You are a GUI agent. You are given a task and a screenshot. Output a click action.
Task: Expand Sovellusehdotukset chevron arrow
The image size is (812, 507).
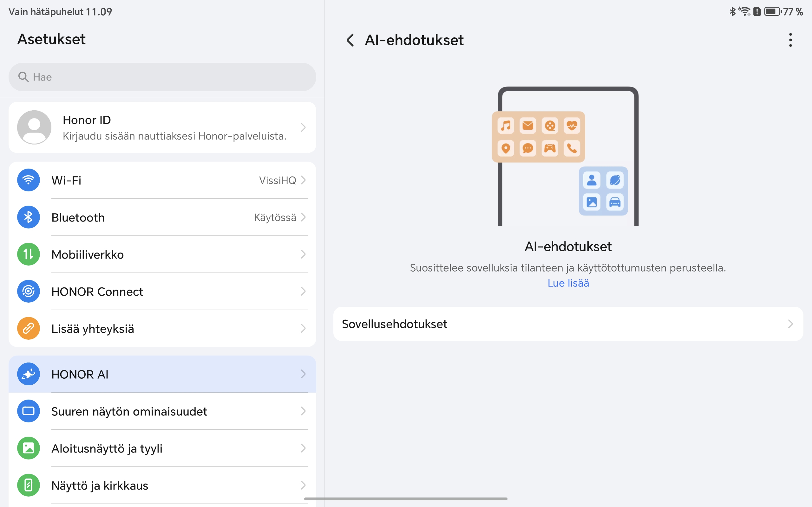tap(790, 324)
